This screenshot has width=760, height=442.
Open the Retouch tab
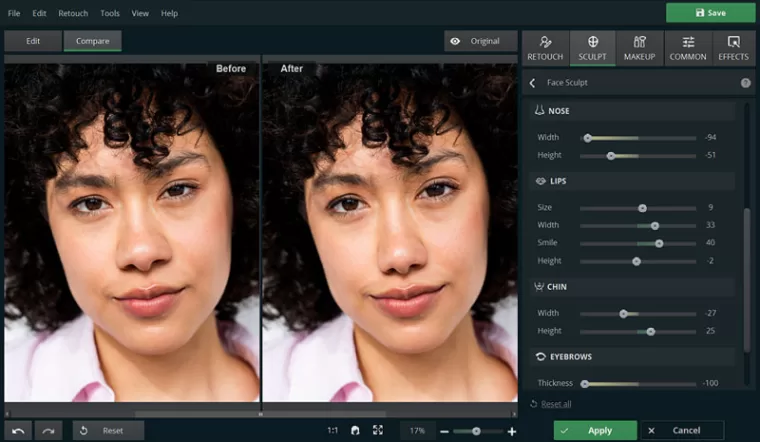pyautogui.click(x=545, y=48)
